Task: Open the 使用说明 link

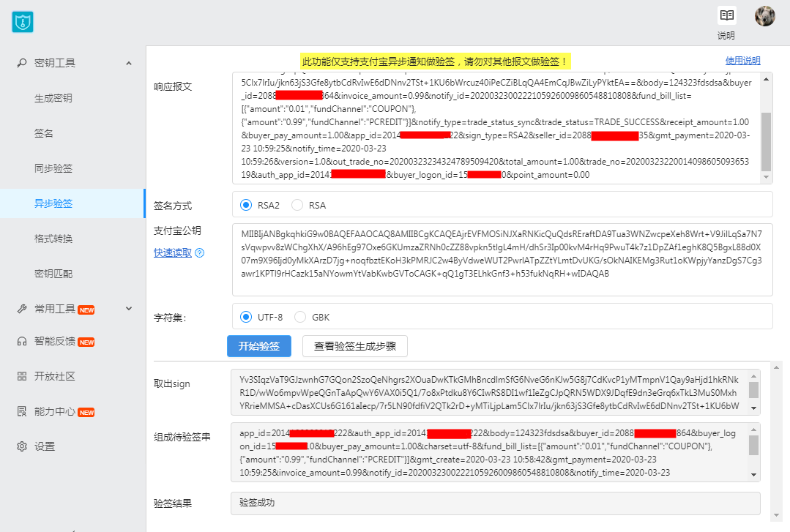Action: pos(742,61)
